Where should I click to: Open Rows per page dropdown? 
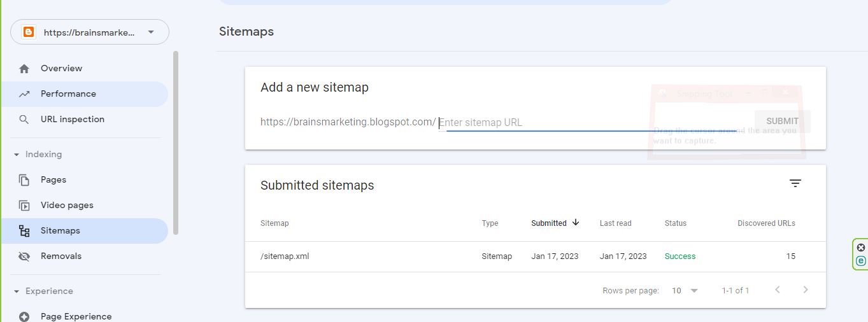pos(685,290)
